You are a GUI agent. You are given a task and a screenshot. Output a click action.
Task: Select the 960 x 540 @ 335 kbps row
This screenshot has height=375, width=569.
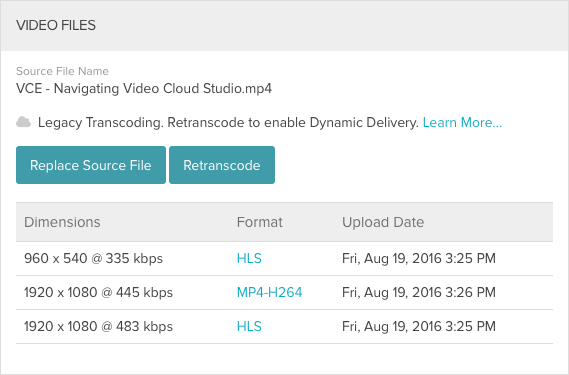coord(284,258)
